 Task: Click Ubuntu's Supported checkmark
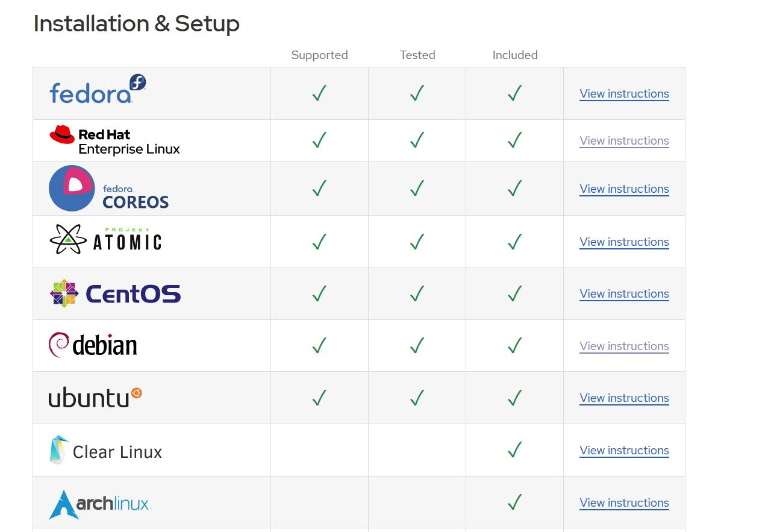[x=319, y=397]
